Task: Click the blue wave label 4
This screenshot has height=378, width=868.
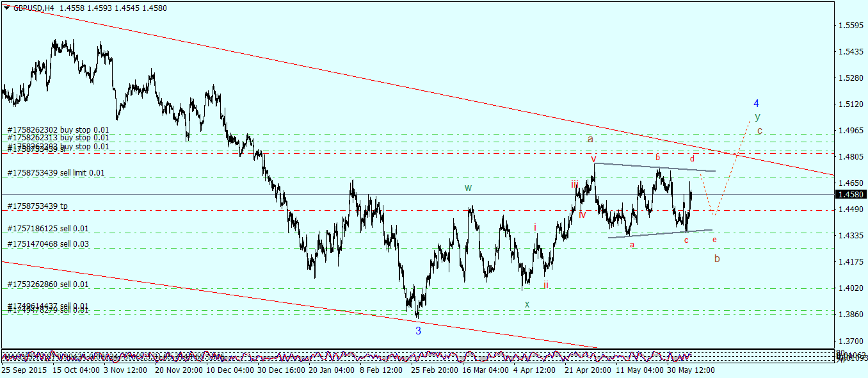Action: click(756, 103)
